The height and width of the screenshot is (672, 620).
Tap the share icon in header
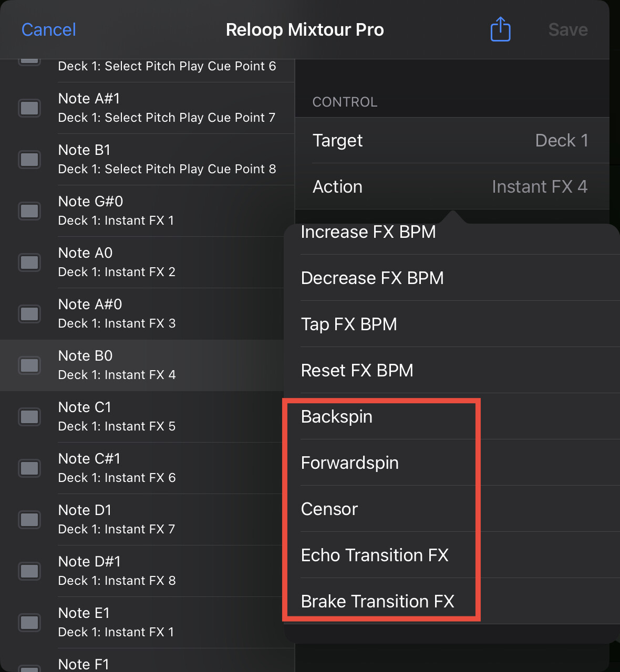point(500,29)
